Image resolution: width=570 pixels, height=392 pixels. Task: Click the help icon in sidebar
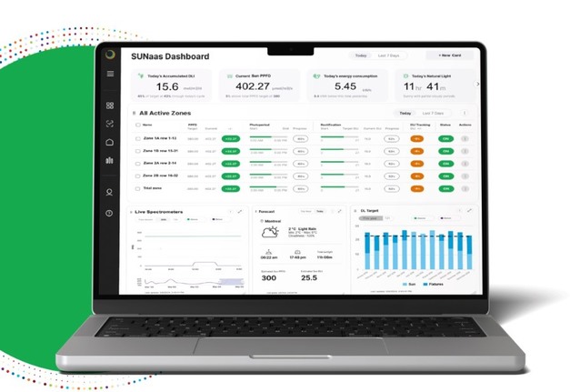(x=110, y=212)
